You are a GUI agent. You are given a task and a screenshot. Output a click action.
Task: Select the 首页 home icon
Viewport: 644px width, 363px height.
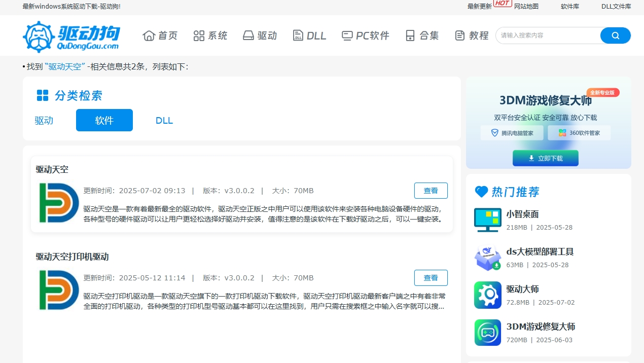149,35
